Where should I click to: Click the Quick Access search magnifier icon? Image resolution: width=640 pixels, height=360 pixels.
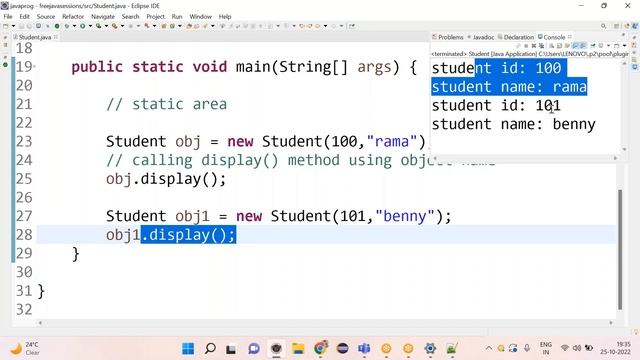tap(603, 26)
